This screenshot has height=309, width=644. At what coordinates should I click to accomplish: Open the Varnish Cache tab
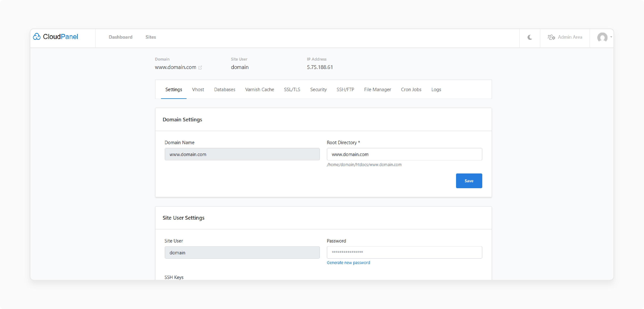tap(259, 90)
